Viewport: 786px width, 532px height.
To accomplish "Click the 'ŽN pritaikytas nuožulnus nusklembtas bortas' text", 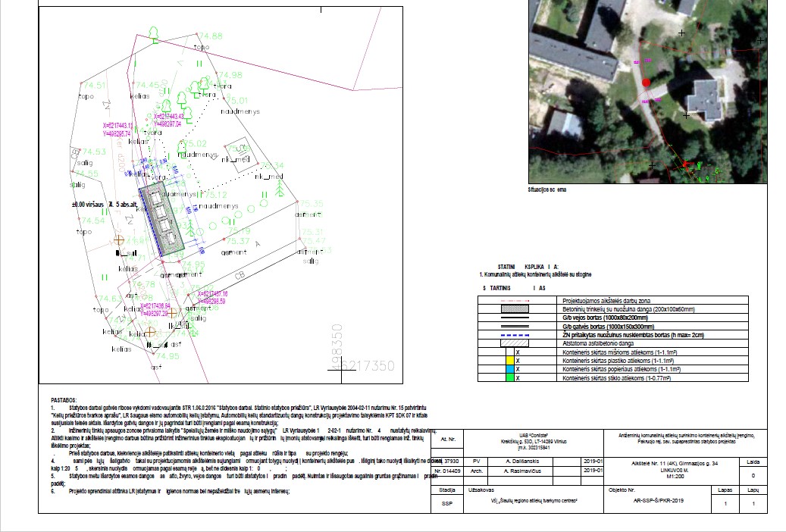I will (x=633, y=335).
